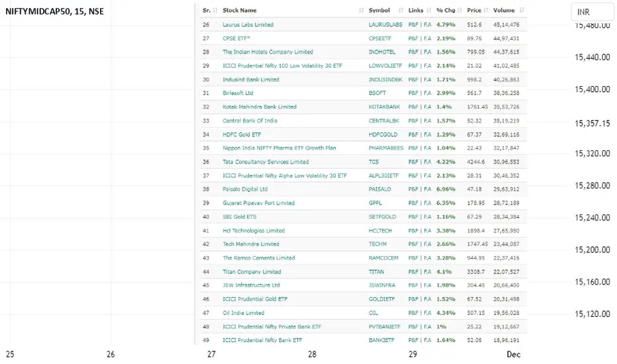Open F.A link in HCLTECH row
The image size is (617, 364).
[428, 230]
